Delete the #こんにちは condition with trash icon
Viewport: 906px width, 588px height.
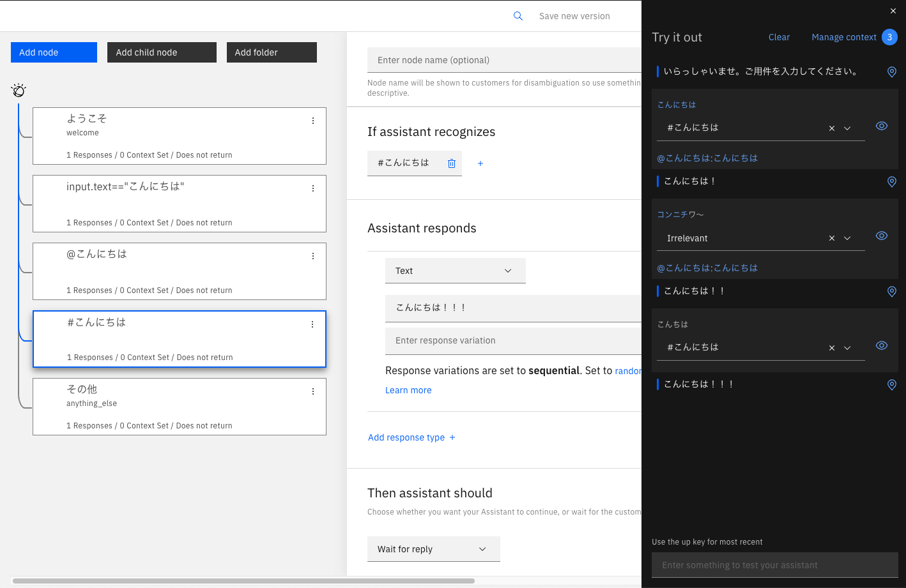click(452, 163)
